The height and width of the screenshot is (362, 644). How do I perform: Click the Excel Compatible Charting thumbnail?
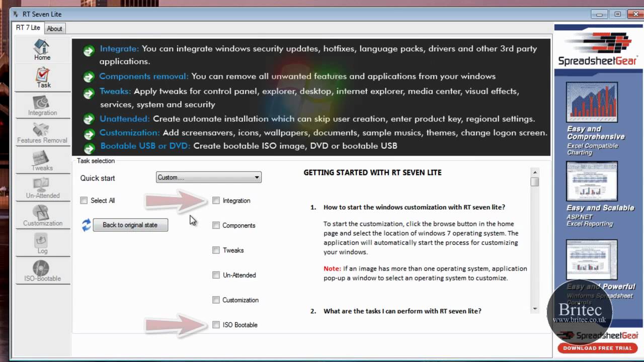tap(591, 102)
